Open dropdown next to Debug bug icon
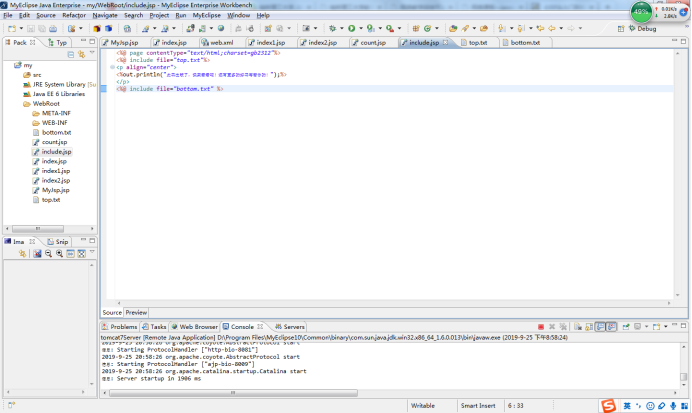692x413 pixels. pos(341,29)
